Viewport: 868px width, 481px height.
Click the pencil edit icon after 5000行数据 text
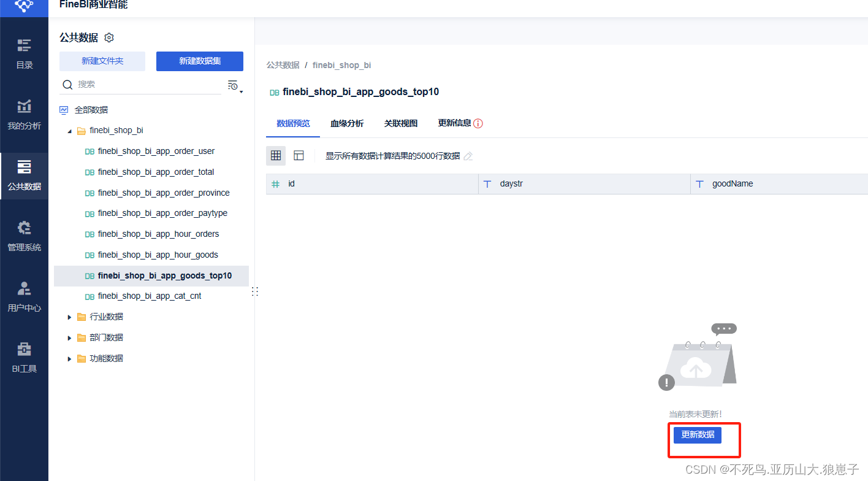(468, 156)
